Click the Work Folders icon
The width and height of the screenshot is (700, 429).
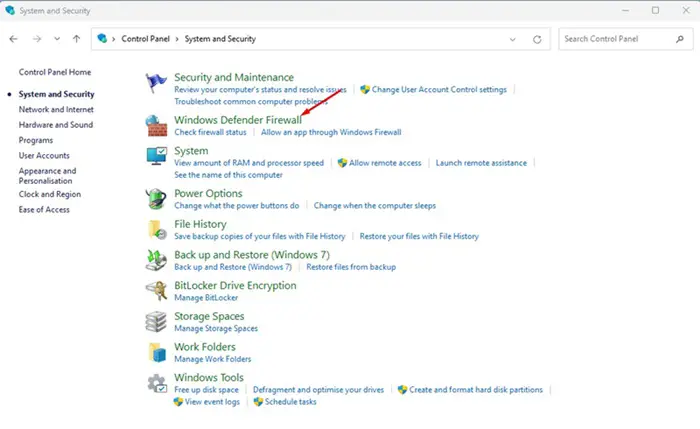(157, 352)
